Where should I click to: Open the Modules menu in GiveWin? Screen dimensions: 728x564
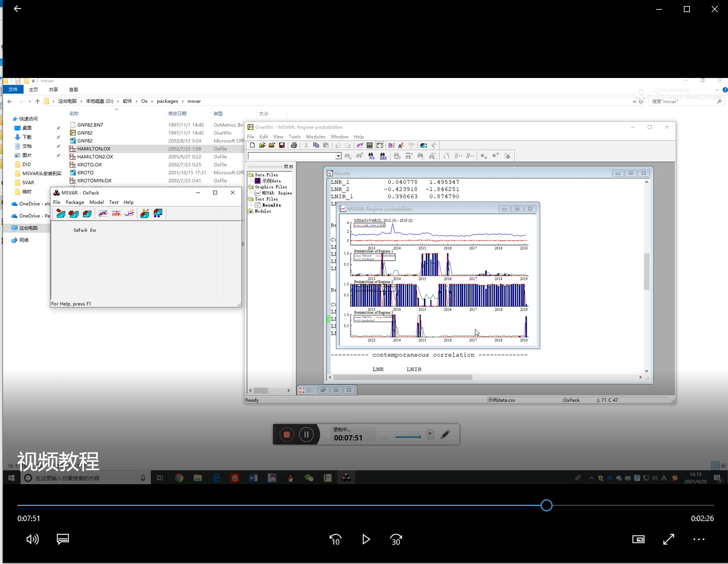coord(315,137)
